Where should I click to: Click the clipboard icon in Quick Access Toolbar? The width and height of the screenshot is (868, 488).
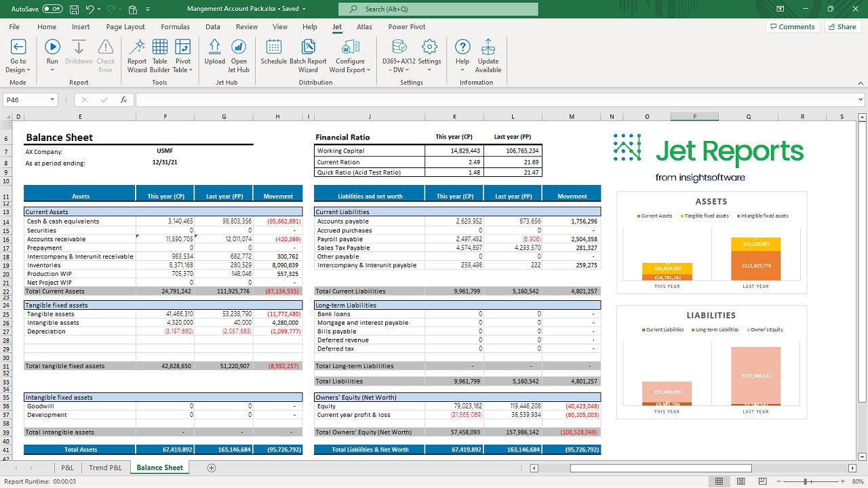click(x=133, y=9)
